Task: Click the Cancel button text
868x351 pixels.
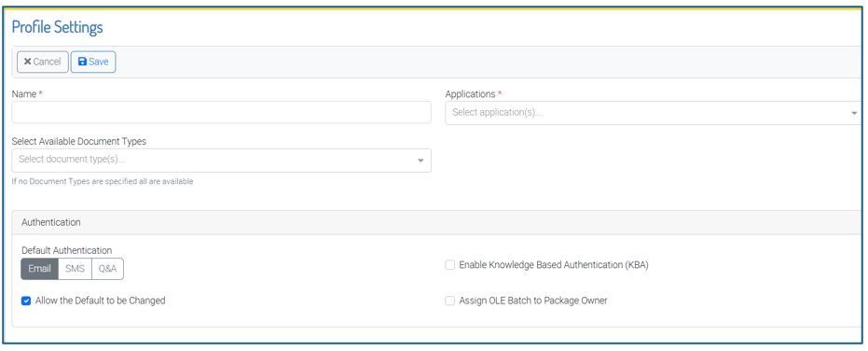Action: point(47,63)
